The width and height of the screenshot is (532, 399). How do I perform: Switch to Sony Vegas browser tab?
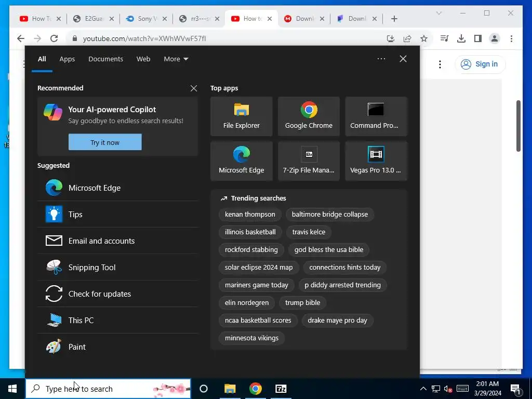[x=146, y=19]
